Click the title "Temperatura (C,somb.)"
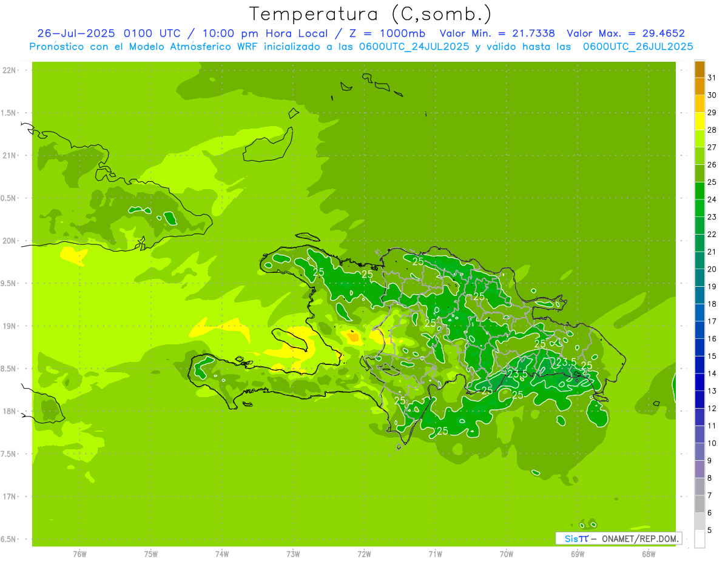Image resolution: width=728 pixels, height=562 pixels. [370, 14]
